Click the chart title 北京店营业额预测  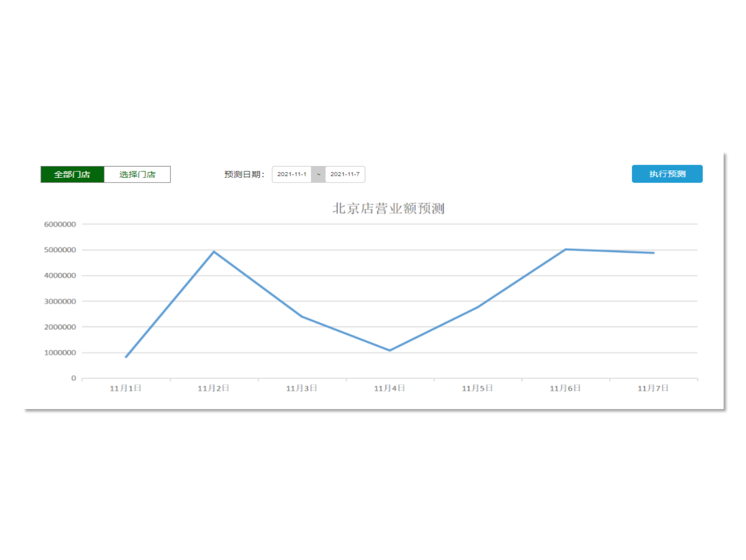(x=388, y=208)
